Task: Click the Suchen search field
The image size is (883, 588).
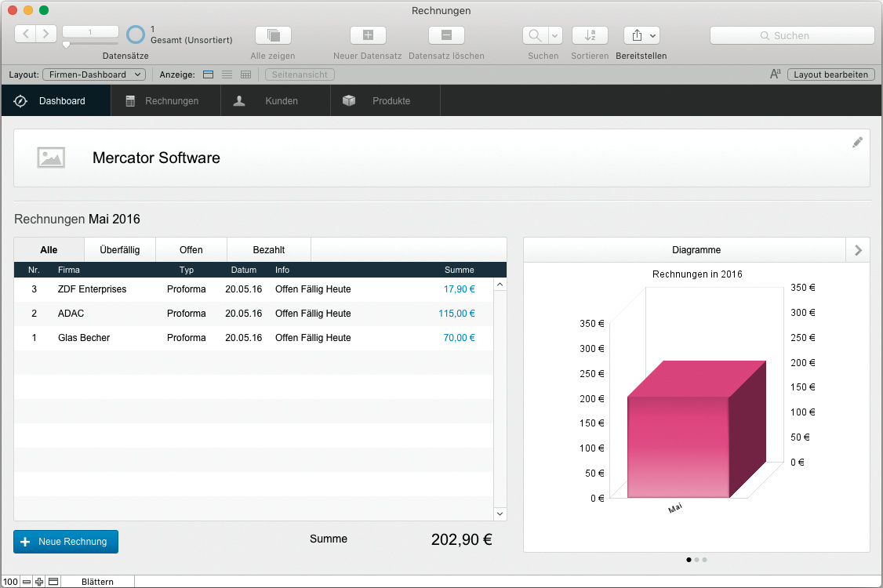Action: [791, 35]
